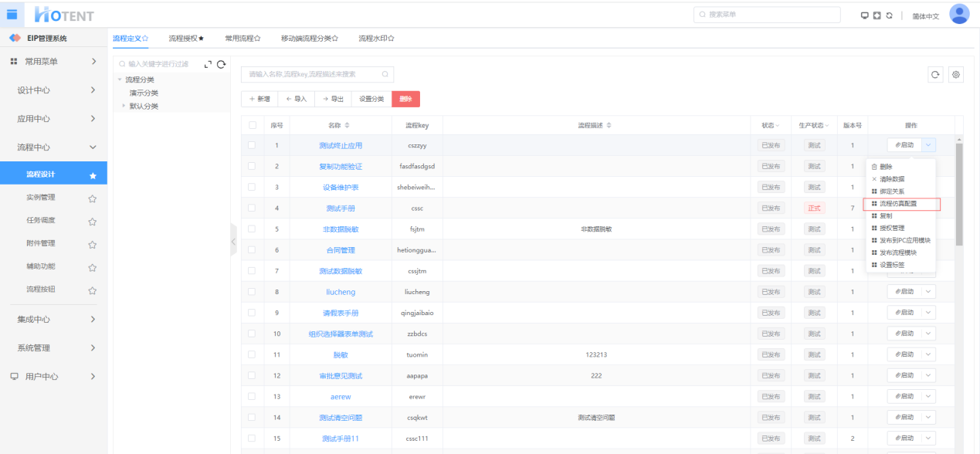Click the star icon beside 实例管理

92,198
